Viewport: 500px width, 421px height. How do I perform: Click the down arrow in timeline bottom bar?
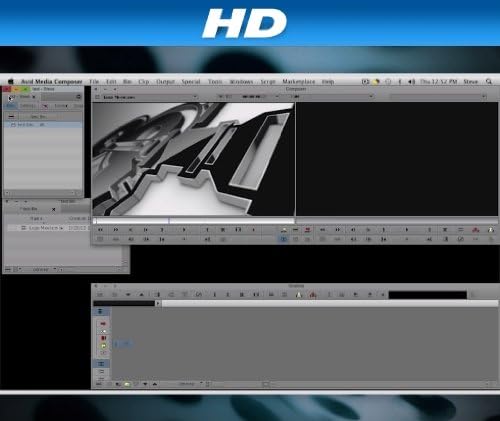point(145,384)
